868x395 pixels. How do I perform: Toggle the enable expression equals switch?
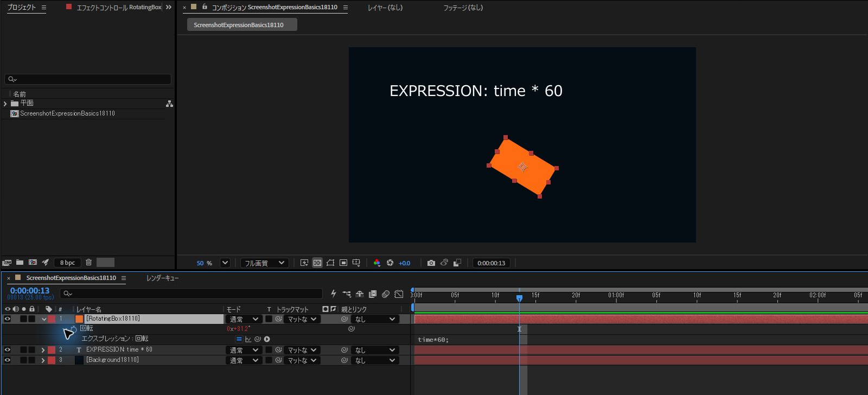pyautogui.click(x=239, y=339)
